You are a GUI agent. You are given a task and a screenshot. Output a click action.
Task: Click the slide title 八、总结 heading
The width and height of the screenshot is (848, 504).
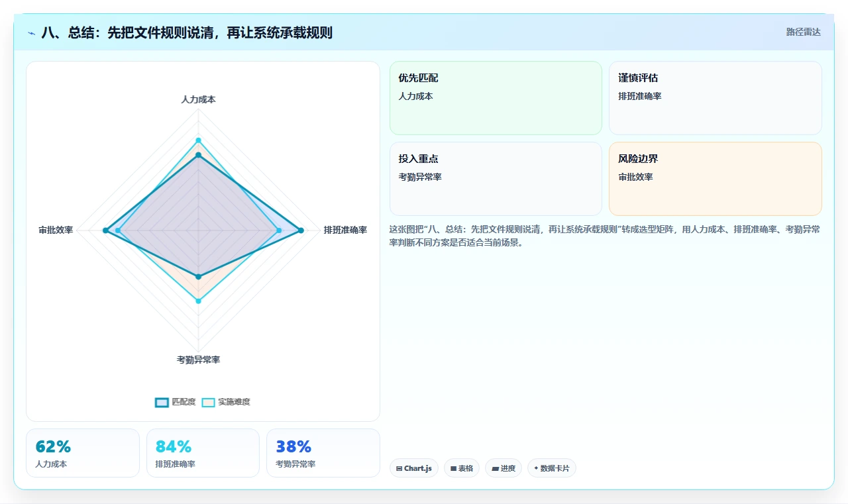coord(187,32)
